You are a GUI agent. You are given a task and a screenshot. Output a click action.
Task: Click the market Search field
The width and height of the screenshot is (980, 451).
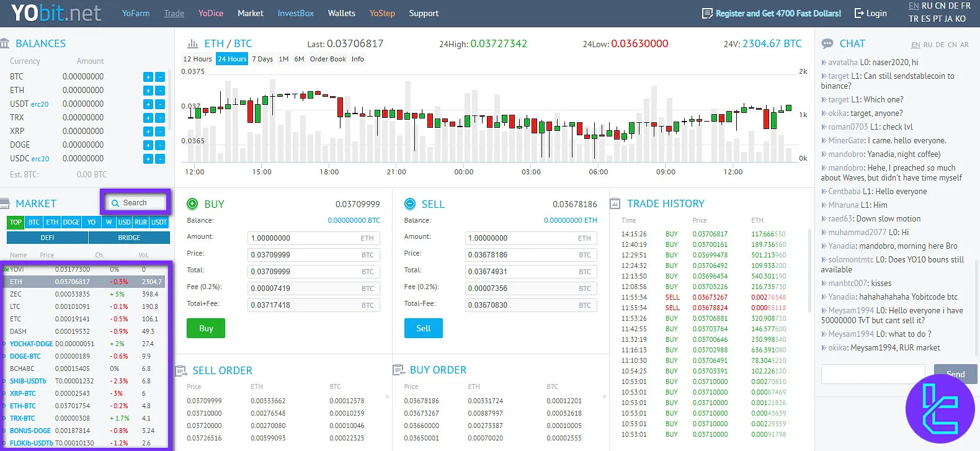(136, 203)
